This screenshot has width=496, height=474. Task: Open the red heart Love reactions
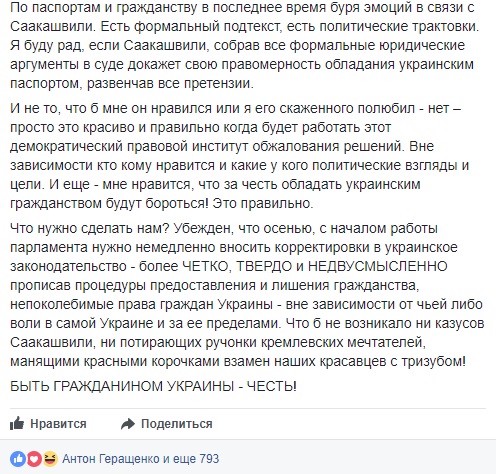tap(34, 459)
